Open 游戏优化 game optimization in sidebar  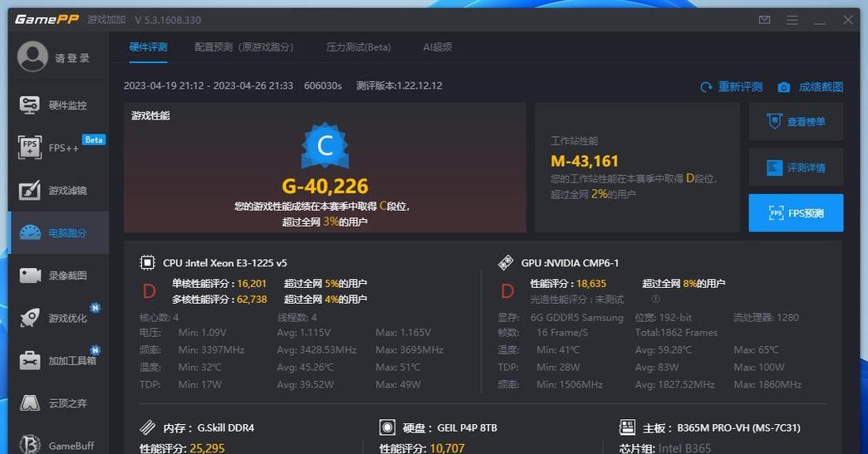[58, 318]
